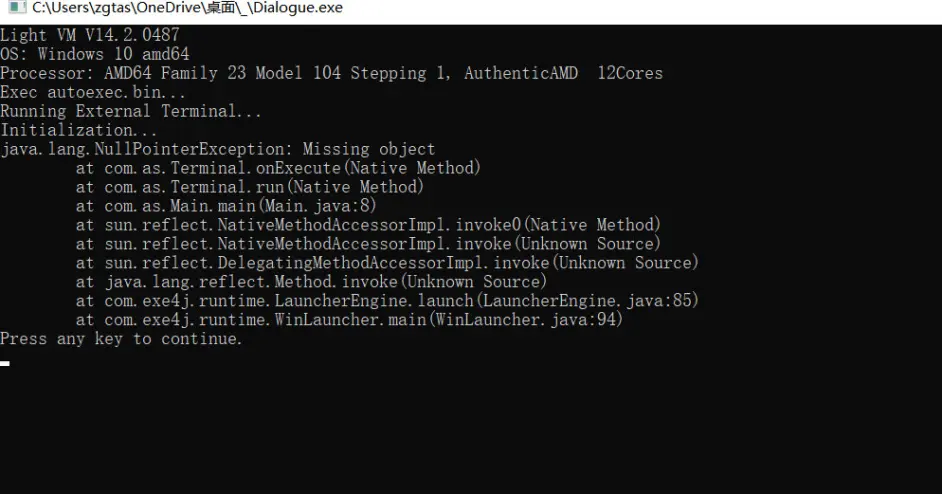This screenshot has height=494, width=942.
Task: Click the WinLauncher.main stack trace line
Action: pos(349,320)
